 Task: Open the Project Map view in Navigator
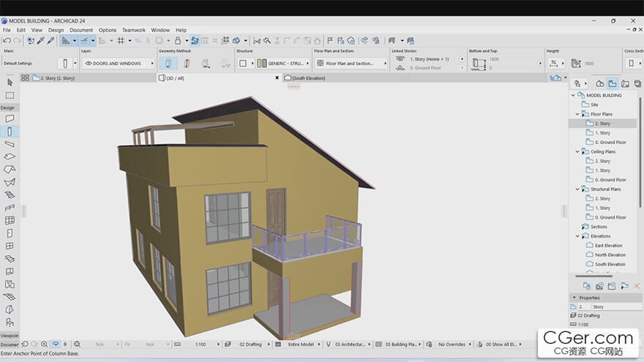coord(599,83)
